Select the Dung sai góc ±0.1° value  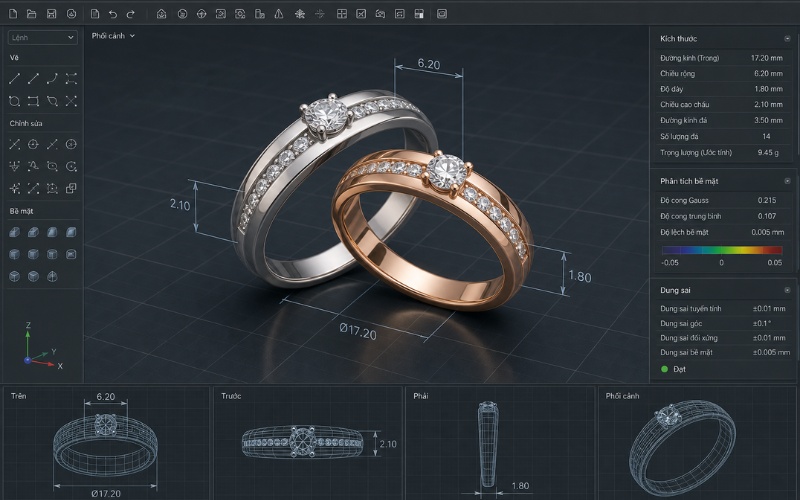762,323
